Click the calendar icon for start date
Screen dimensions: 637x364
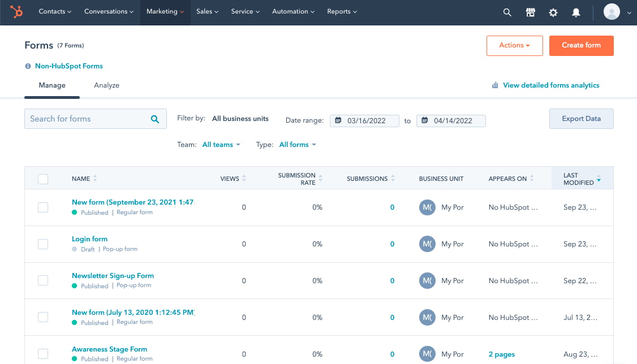338,120
